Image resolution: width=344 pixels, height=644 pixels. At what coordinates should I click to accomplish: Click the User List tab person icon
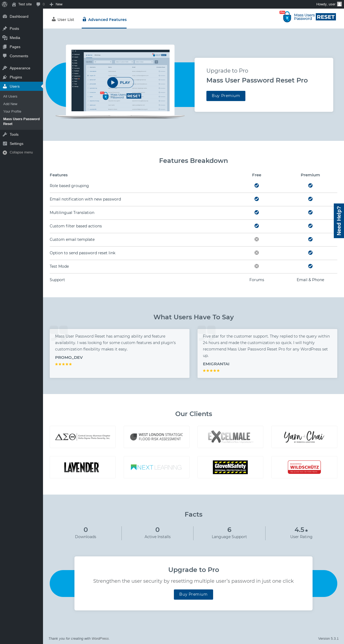tap(54, 19)
